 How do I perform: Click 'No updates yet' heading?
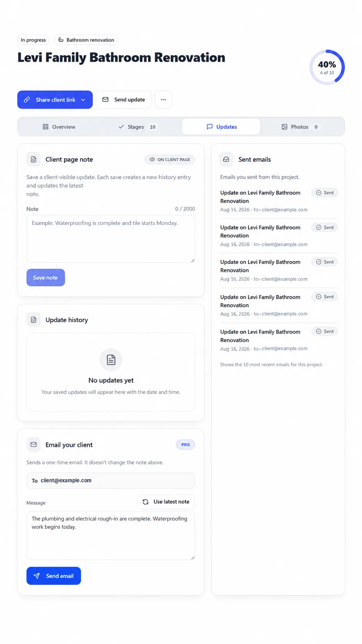click(111, 380)
